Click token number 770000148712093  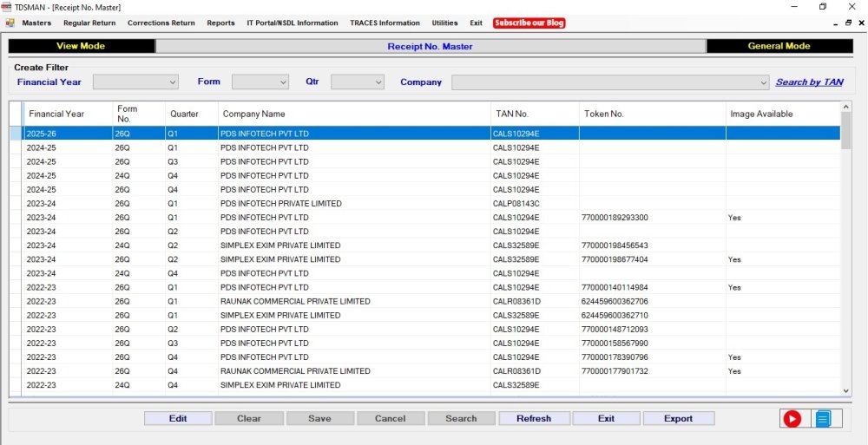pyautogui.click(x=615, y=329)
